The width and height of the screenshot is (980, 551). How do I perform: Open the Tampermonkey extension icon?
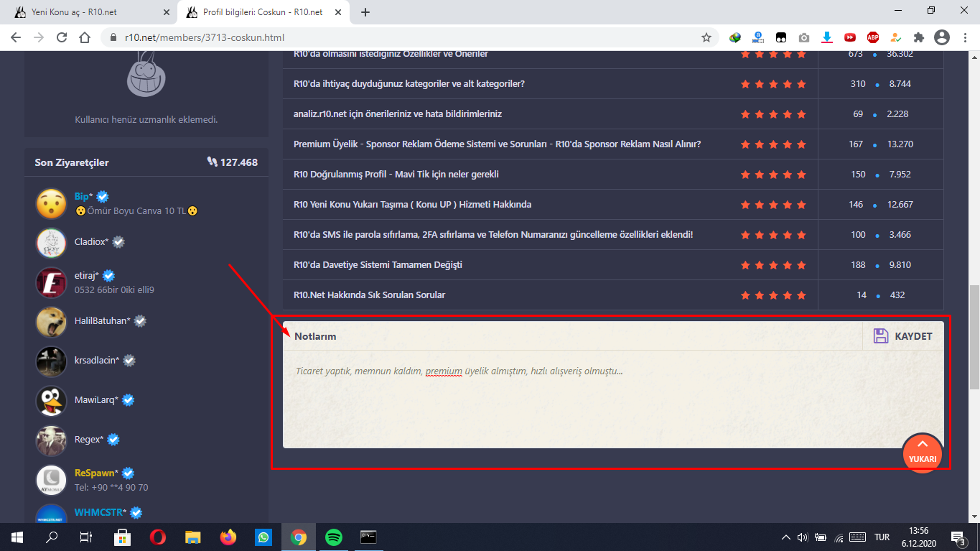point(781,37)
